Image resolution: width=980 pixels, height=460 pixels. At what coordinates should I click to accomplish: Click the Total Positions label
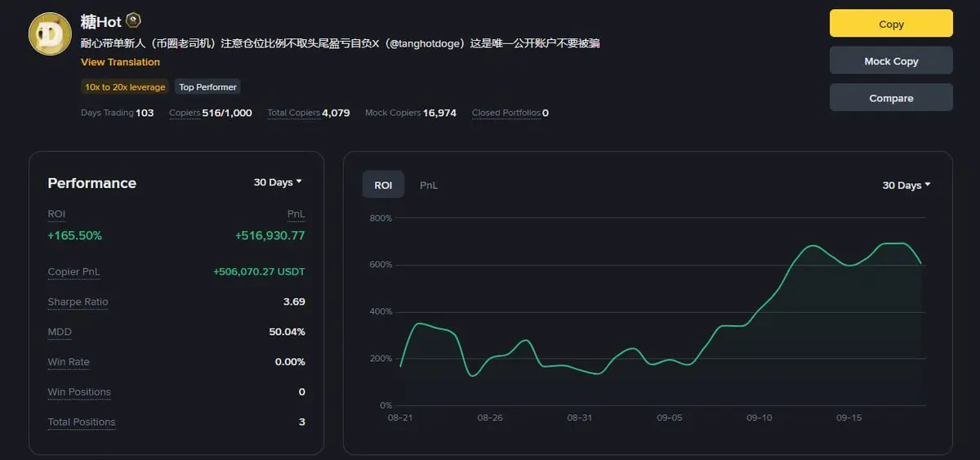[x=82, y=422]
